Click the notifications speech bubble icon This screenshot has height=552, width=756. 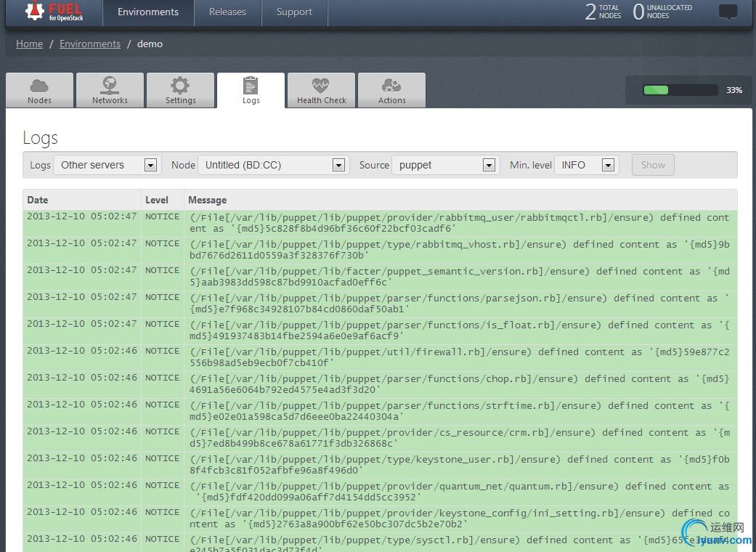coord(728,12)
